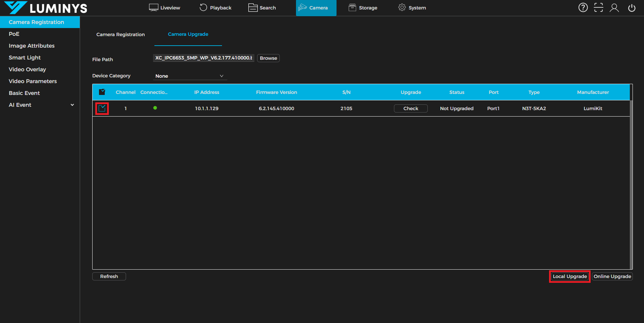Image resolution: width=644 pixels, height=323 pixels.
Task: Select Image Attributes in the sidebar
Action: click(31, 46)
